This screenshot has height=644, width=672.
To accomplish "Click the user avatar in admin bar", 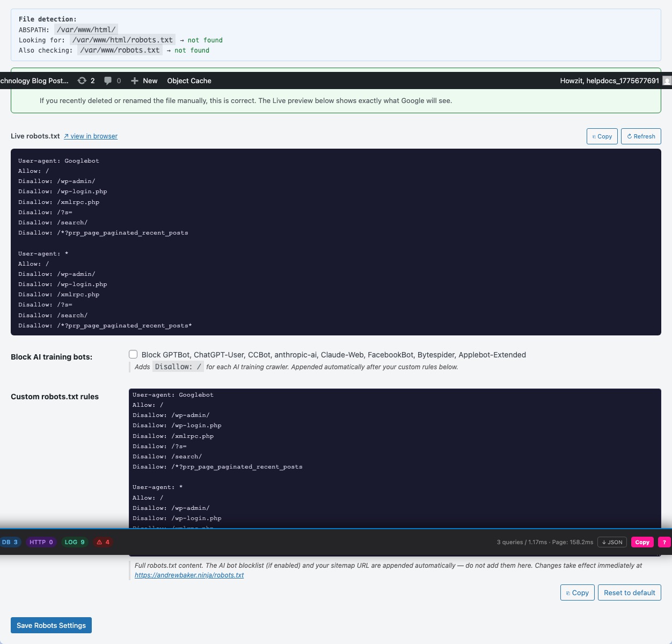I will click(x=667, y=80).
